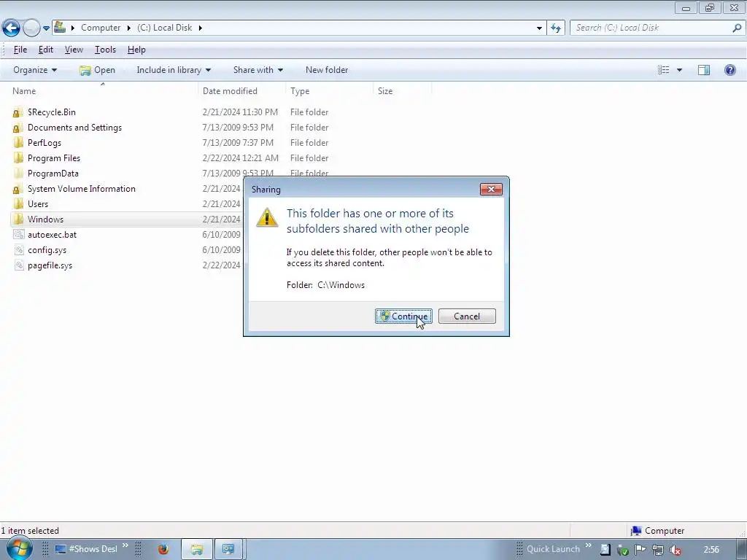
Task: Select pagefile.sys file
Action: (50, 265)
